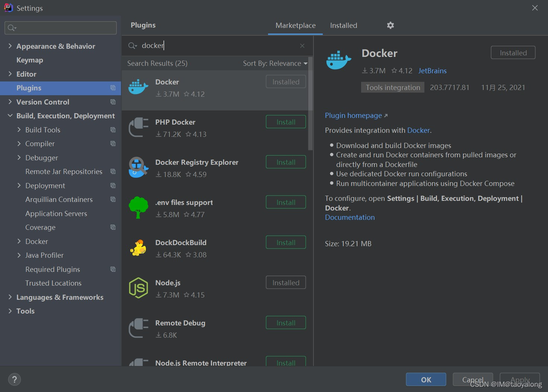Clear the docker search text
Viewport: 548px width, 392px height.
[302, 46]
